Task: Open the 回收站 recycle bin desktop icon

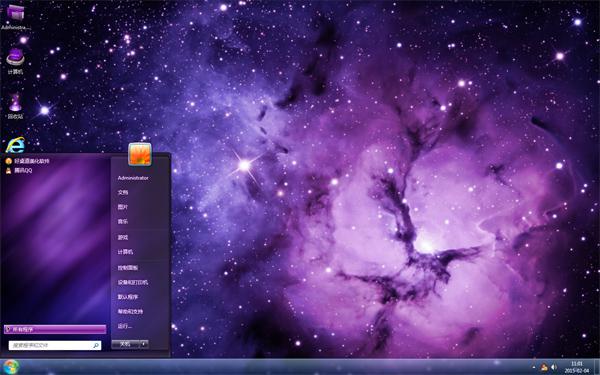Action: (15, 106)
